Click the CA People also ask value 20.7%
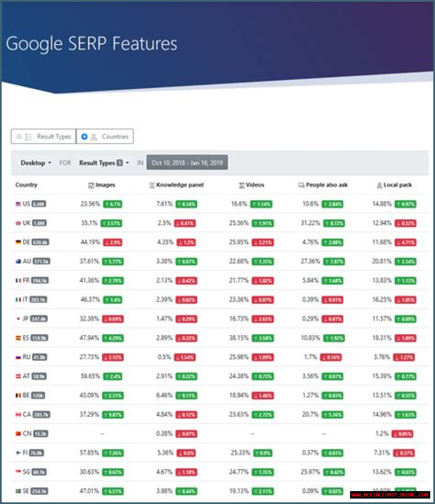Viewport: 435px width, 504px height. [x=310, y=415]
